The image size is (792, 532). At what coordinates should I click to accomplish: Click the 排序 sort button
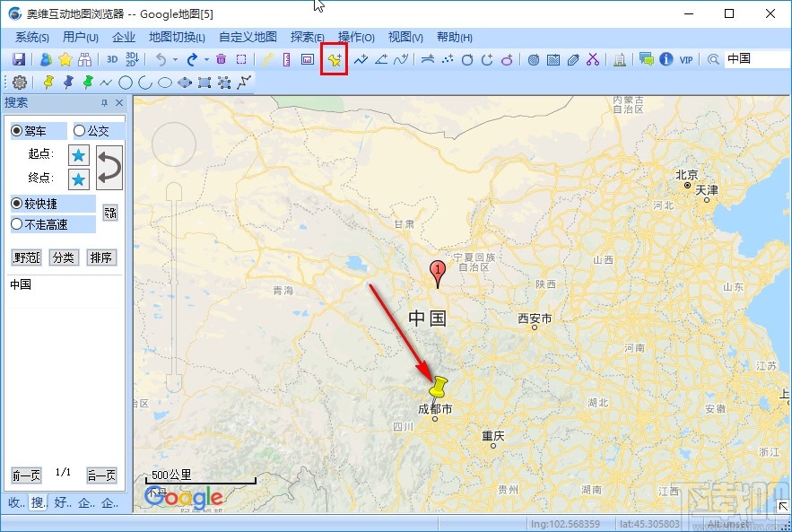coord(100,257)
